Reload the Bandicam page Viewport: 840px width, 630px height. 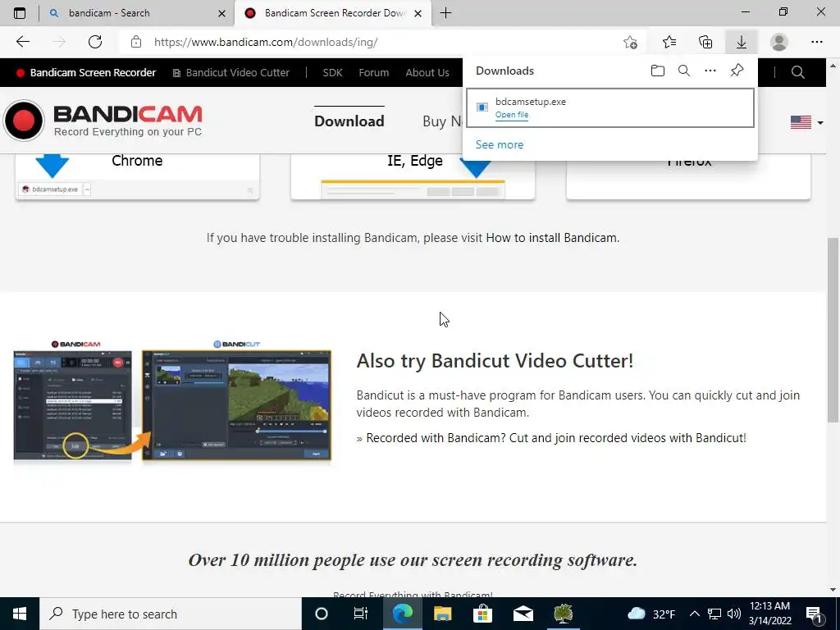point(95,42)
